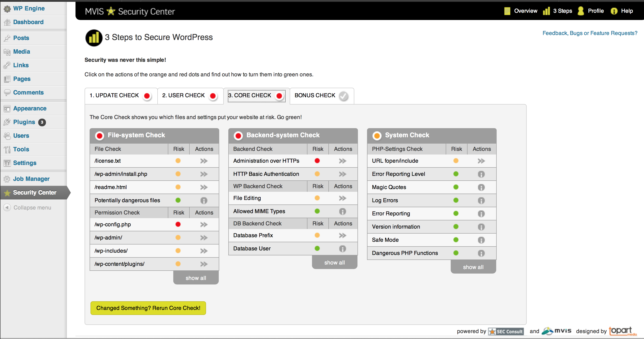Click red status dot in File-system Check header

coord(100,136)
